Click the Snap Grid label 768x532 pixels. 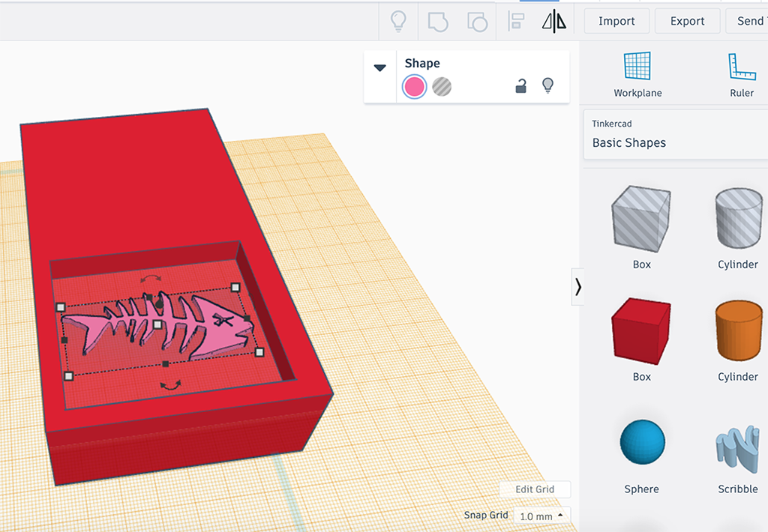click(486, 515)
